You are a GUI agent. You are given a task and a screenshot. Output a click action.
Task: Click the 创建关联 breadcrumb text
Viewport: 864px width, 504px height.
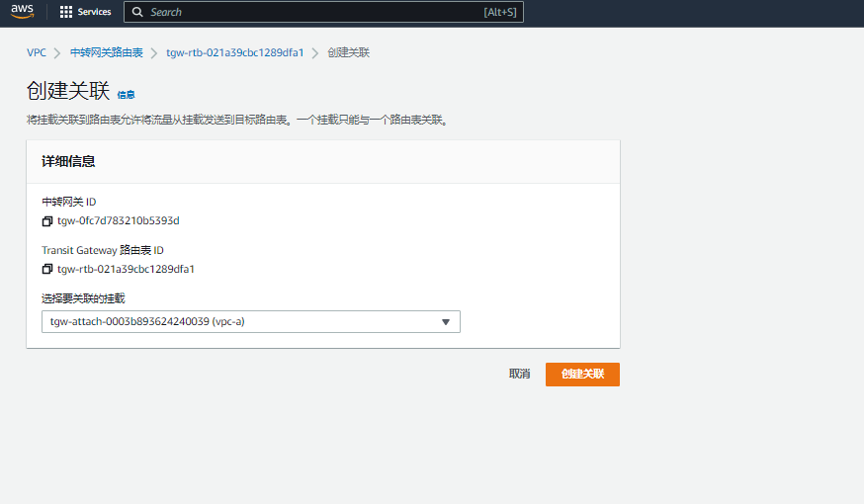point(348,53)
